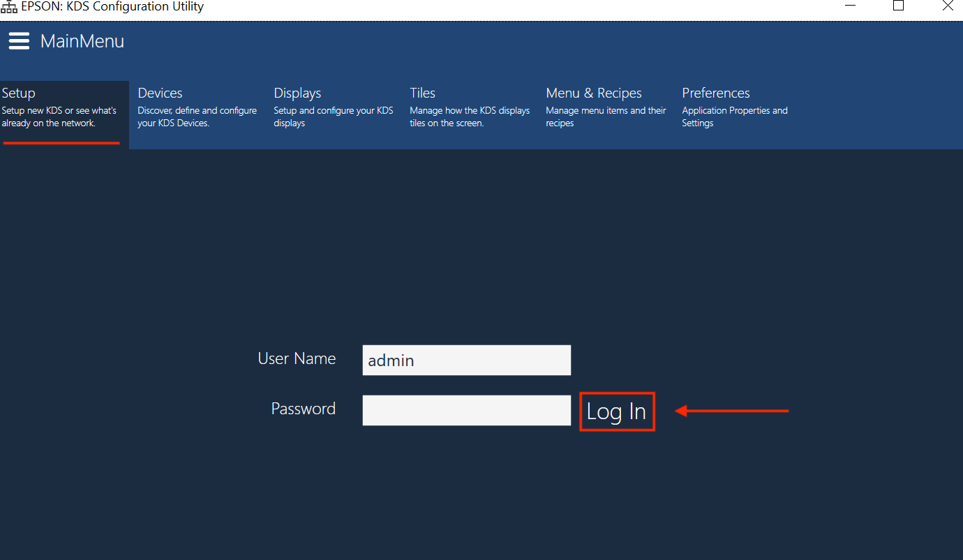The width and height of the screenshot is (963, 560).
Task: Minimize the KDS Configuration Utility window
Action: [851, 6]
